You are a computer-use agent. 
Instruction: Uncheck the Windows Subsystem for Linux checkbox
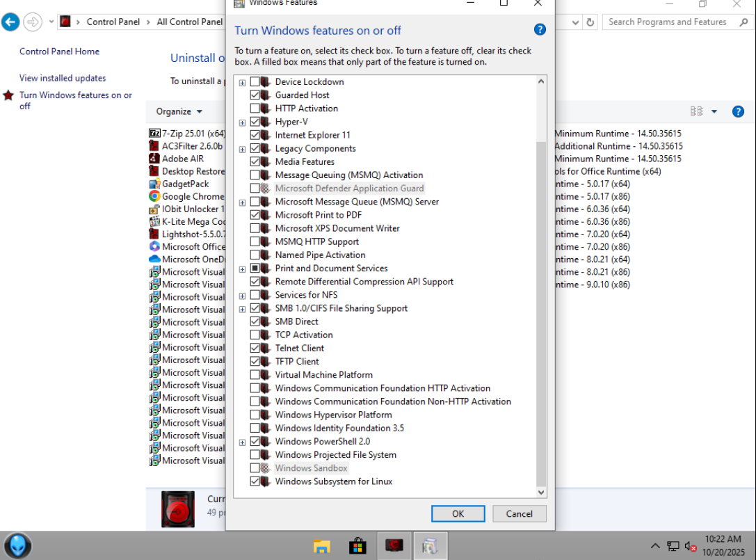click(x=255, y=481)
